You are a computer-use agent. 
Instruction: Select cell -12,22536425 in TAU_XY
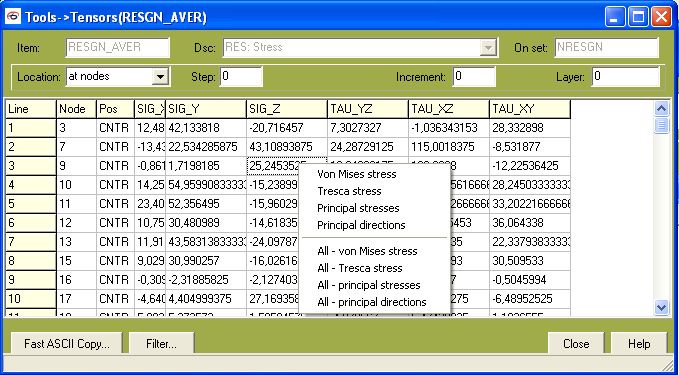(x=530, y=166)
